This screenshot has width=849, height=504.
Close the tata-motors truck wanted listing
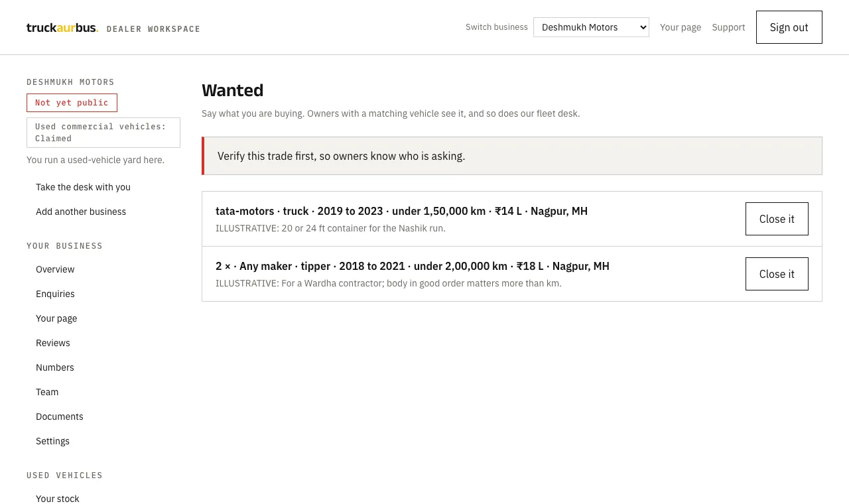click(x=777, y=219)
